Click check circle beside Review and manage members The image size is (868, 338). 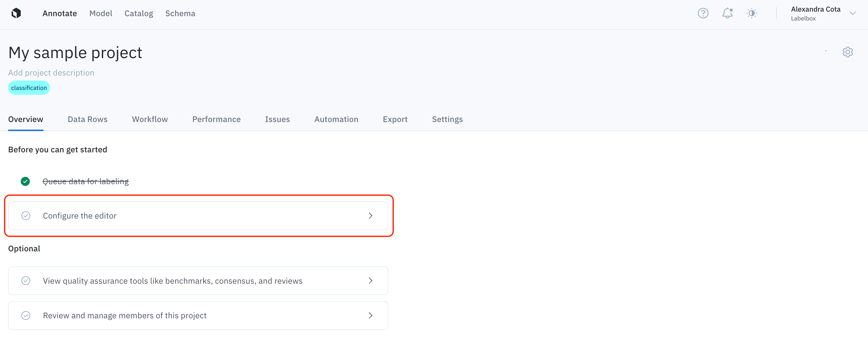pyautogui.click(x=26, y=316)
